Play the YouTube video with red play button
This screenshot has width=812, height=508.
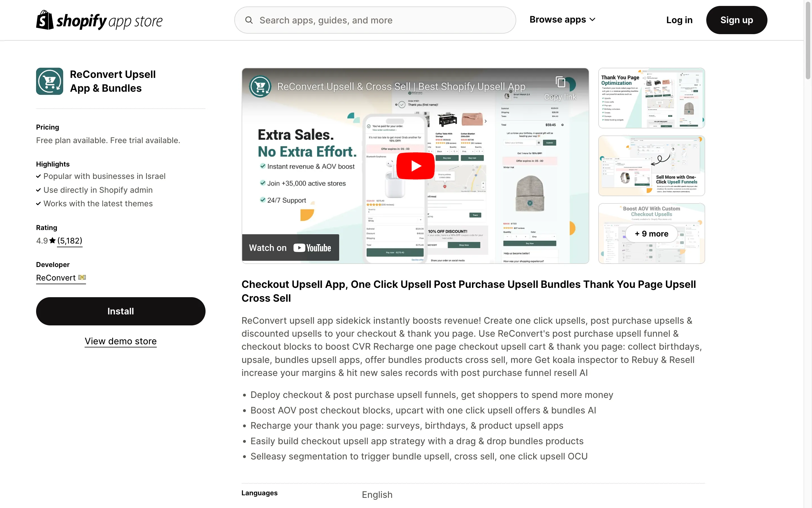(415, 166)
